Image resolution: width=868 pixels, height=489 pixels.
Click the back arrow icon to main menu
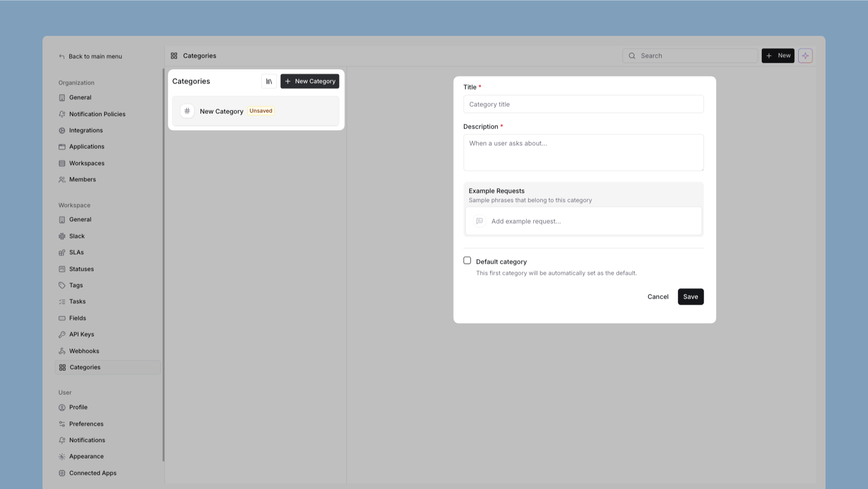62,57
